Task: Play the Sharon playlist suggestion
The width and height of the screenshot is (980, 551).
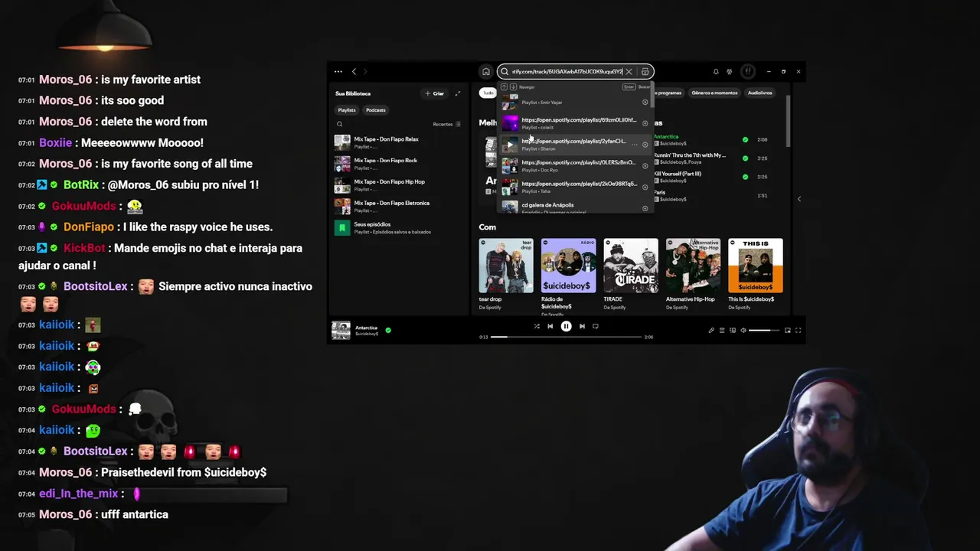Action: tap(510, 145)
